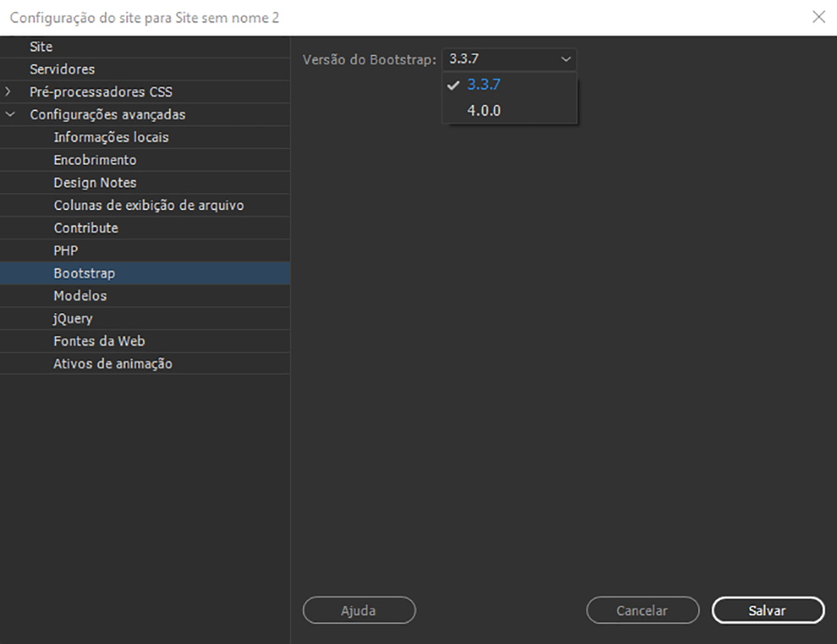The width and height of the screenshot is (837, 644).
Task: Select the PHP category
Action: pyautogui.click(x=67, y=250)
